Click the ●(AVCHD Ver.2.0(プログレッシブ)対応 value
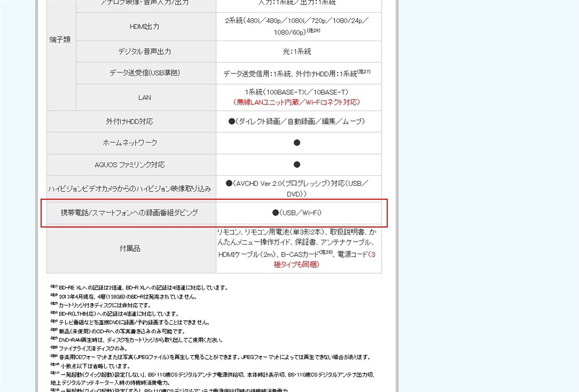The height and width of the screenshot is (392, 579). [x=297, y=189]
